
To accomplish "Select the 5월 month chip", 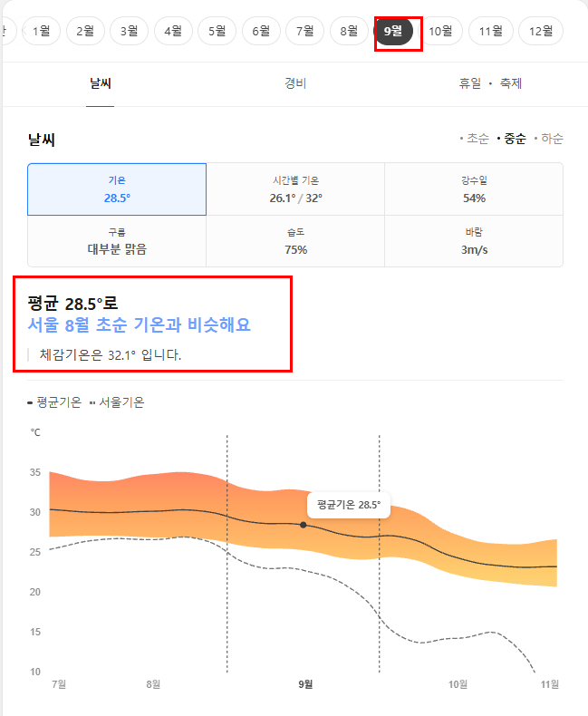I will point(217,31).
